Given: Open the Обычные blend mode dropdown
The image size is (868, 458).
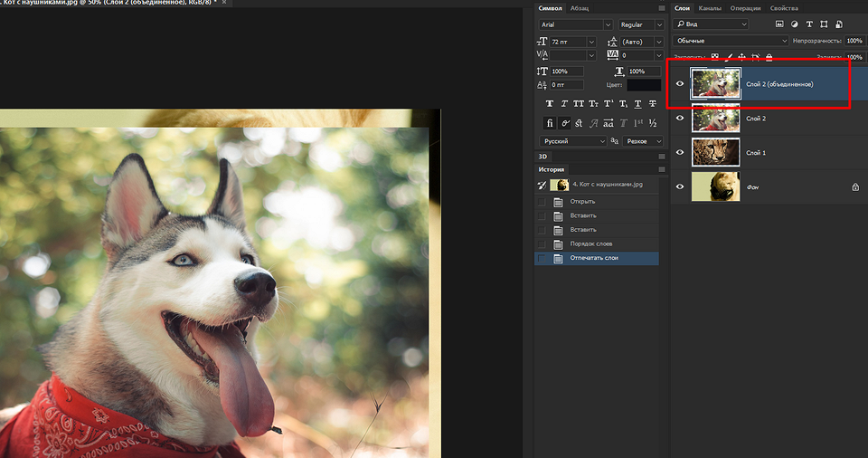Looking at the screenshot, I should tap(731, 41).
